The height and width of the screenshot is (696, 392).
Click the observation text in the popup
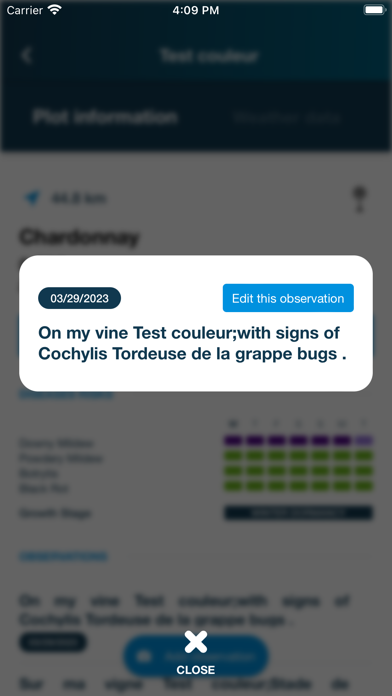192,343
